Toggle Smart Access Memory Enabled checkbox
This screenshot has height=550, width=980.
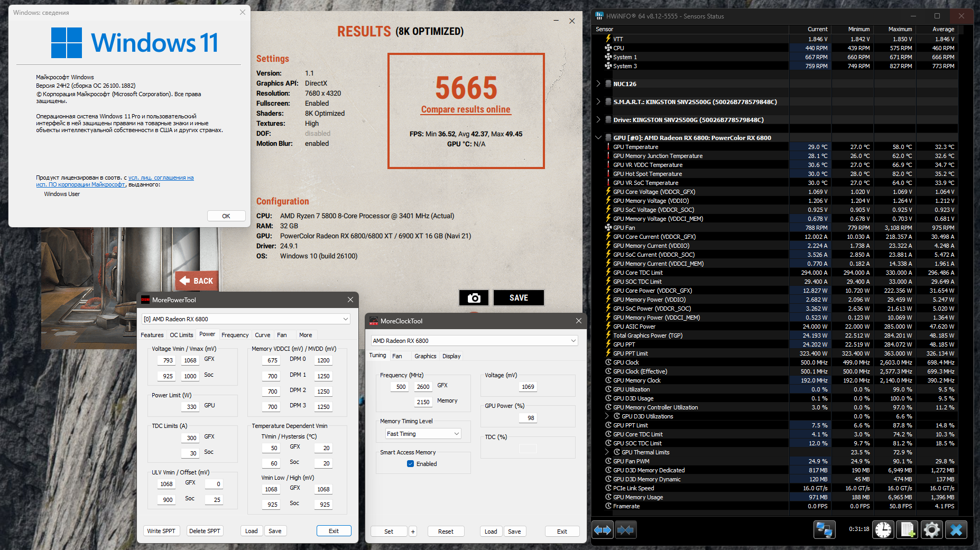tap(411, 464)
